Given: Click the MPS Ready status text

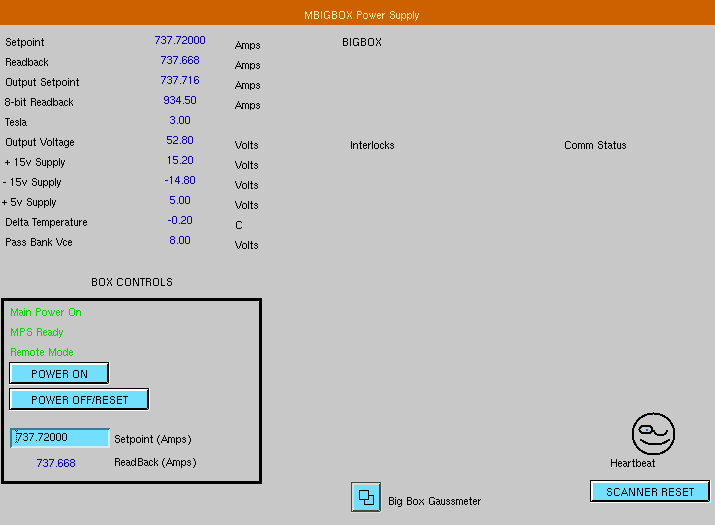Looking at the screenshot, I should [x=36, y=333].
